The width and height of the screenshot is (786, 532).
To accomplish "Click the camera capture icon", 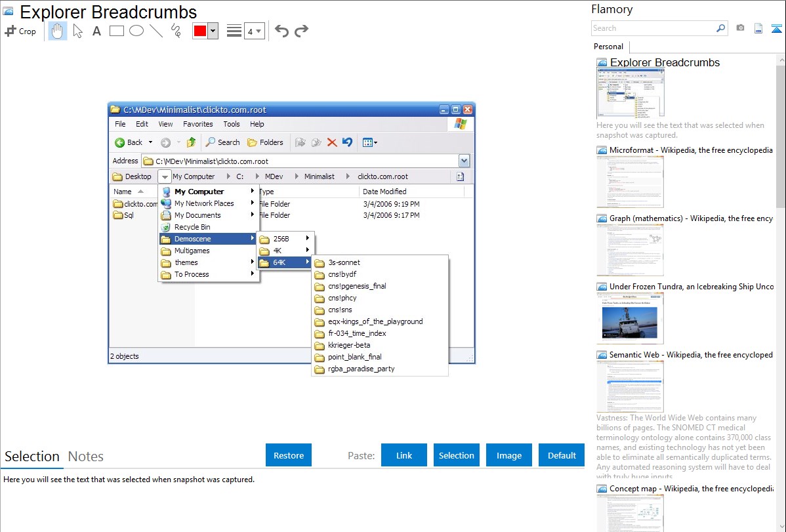I will point(740,28).
